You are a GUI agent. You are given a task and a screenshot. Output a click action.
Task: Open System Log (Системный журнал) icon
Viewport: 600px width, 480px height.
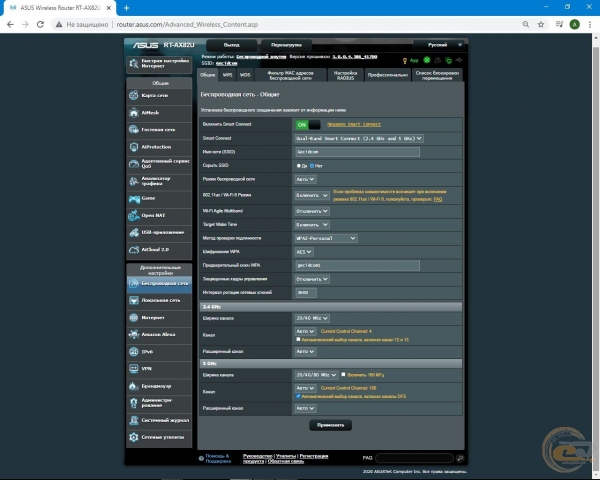click(x=134, y=420)
